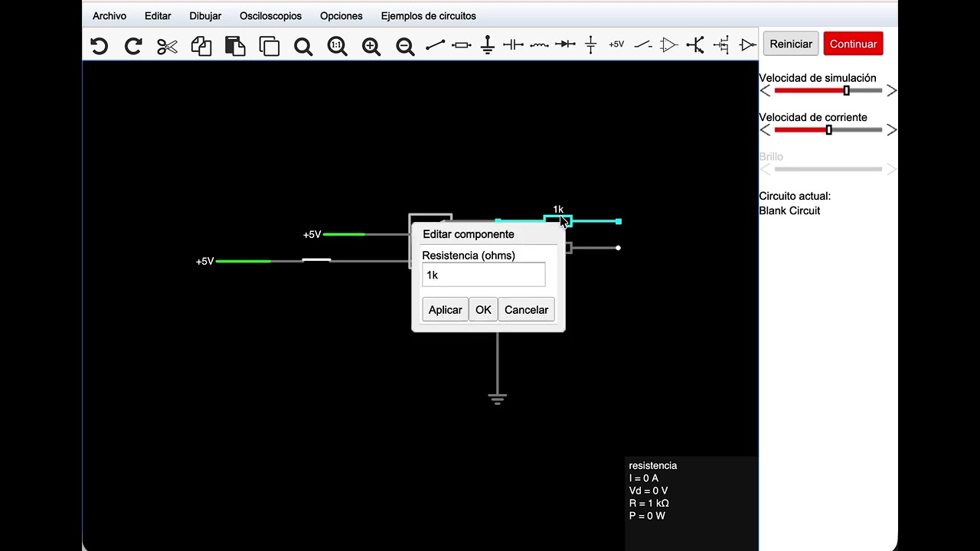Click the Resistencia (ohms) input field

pyautogui.click(x=484, y=275)
